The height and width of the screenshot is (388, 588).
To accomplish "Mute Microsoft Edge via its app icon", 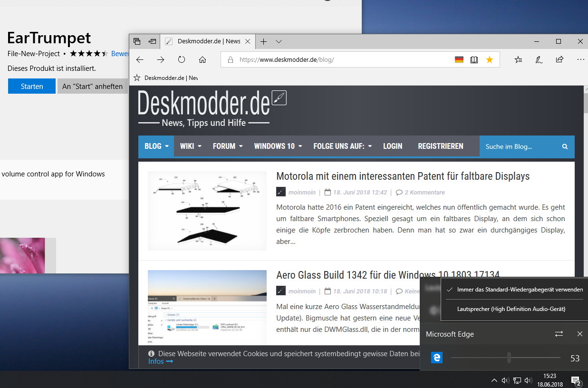I will click(437, 358).
